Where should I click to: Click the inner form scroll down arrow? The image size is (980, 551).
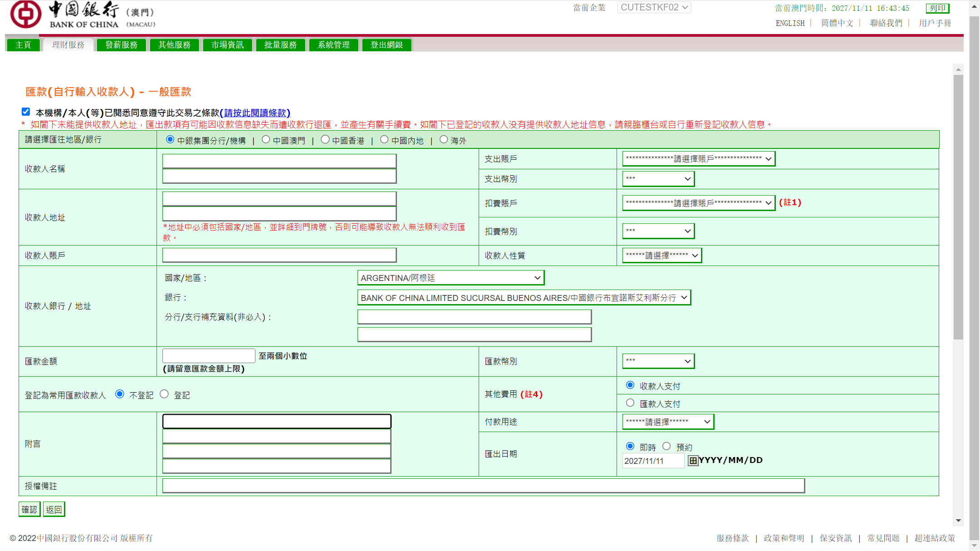pyautogui.click(x=958, y=521)
